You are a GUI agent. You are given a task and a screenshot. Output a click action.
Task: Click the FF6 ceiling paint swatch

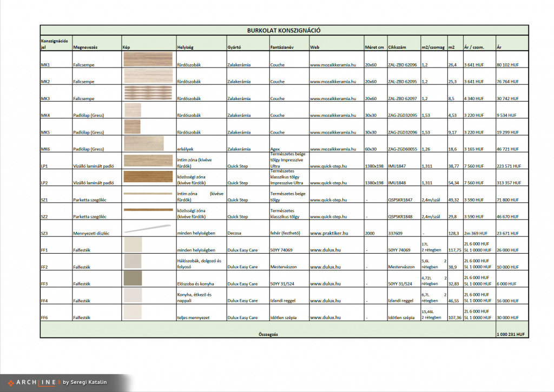coord(133,312)
